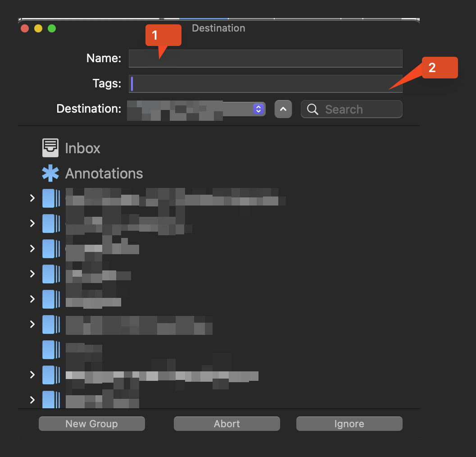
Task: Choose the Ignore button
Action: pos(349,424)
